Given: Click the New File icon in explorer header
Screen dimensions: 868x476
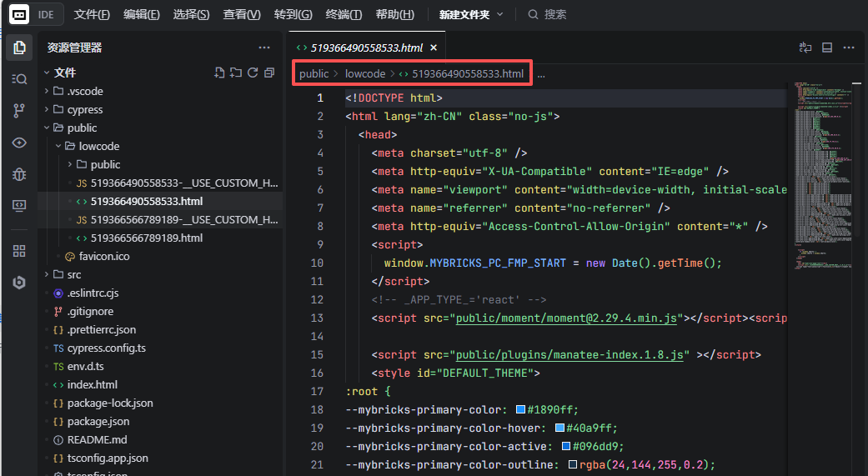Looking at the screenshot, I should 219,73.
